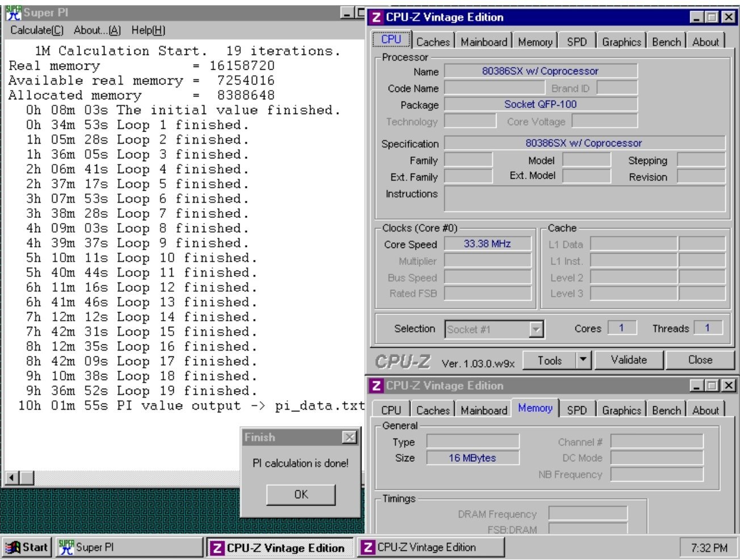Click the '7h 42m 31s Loop 15 finished.' line
Screen dimensions: 740x560
click(x=141, y=331)
